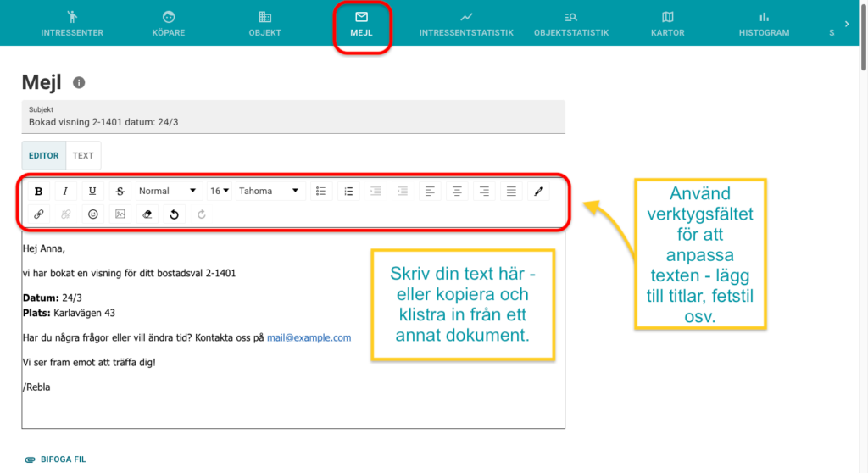The image size is (868, 473).
Task: Open the HISTOGRAM tab
Action: pyautogui.click(x=764, y=23)
